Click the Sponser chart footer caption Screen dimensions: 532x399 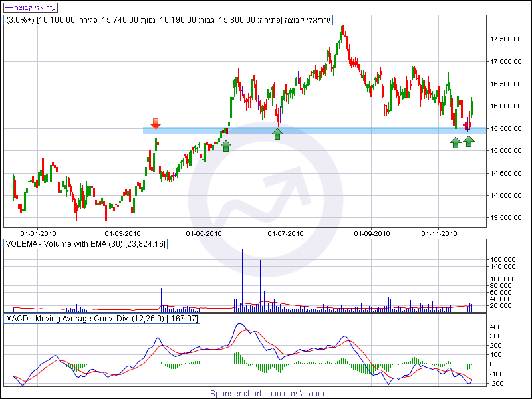(267, 394)
